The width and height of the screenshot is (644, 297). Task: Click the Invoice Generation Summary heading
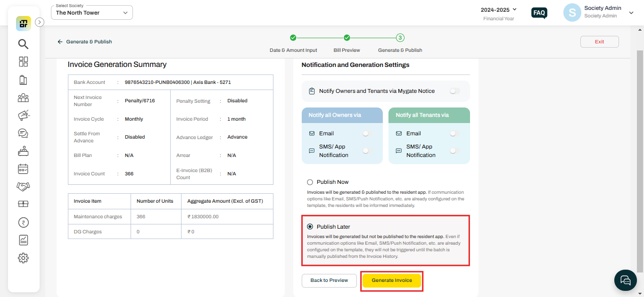click(117, 65)
